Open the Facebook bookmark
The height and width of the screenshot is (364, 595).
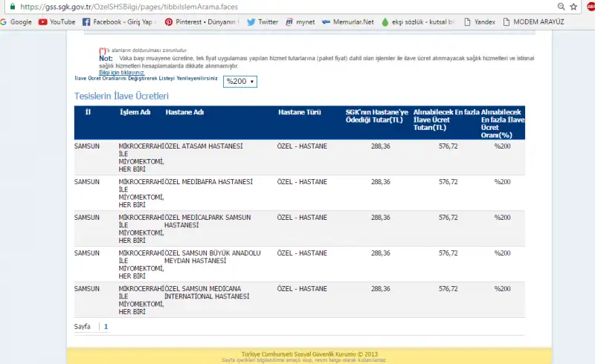click(x=118, y=22)
